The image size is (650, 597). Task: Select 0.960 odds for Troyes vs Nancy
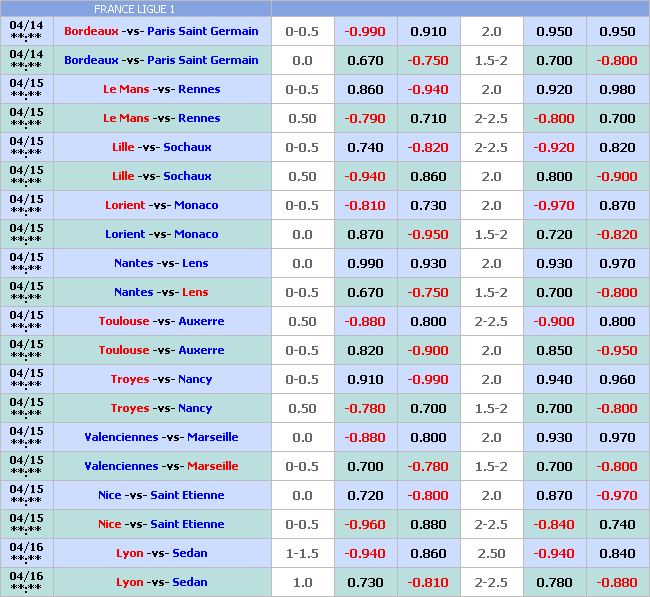pos(617,379)
